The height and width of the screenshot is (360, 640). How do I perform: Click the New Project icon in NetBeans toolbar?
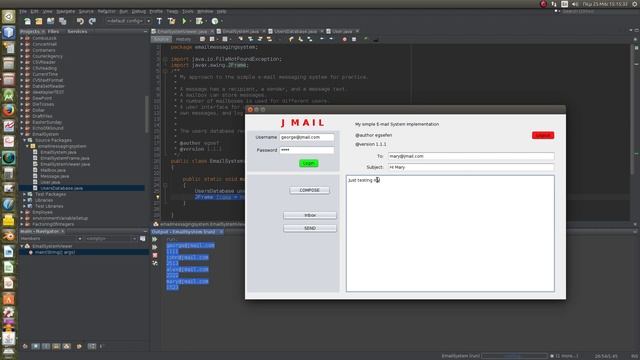[x=39, y=21]
